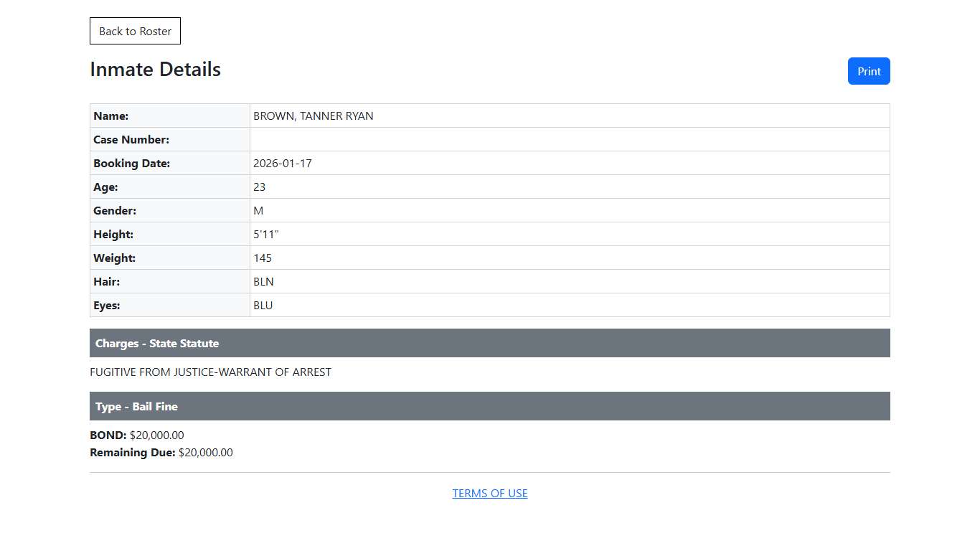
Task: Select the Remaining Due amount line
Action: (161, 453)
